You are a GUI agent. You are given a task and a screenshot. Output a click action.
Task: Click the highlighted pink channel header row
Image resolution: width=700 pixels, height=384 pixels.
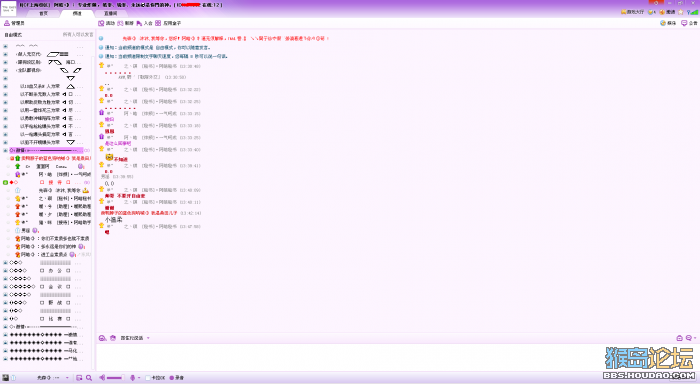point(46,150)
